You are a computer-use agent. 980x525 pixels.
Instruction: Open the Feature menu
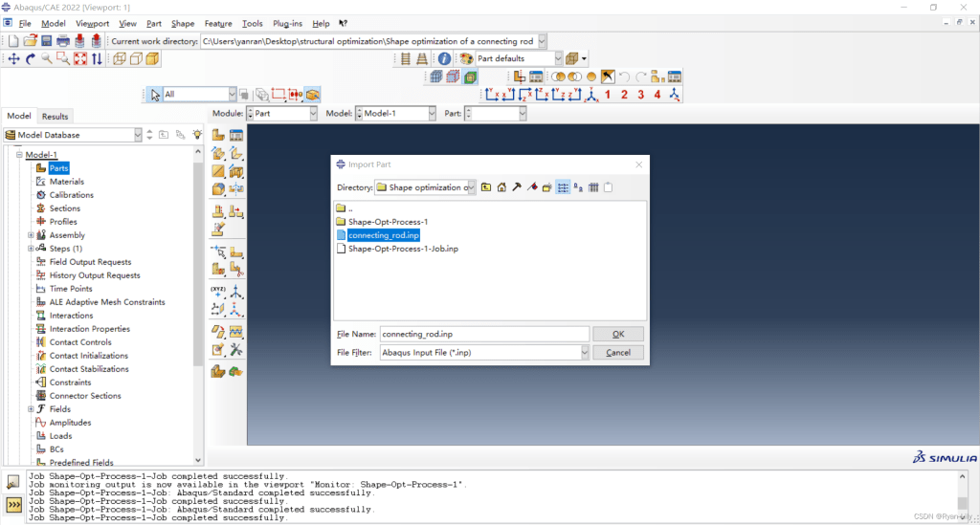click(x=218, y=23)
